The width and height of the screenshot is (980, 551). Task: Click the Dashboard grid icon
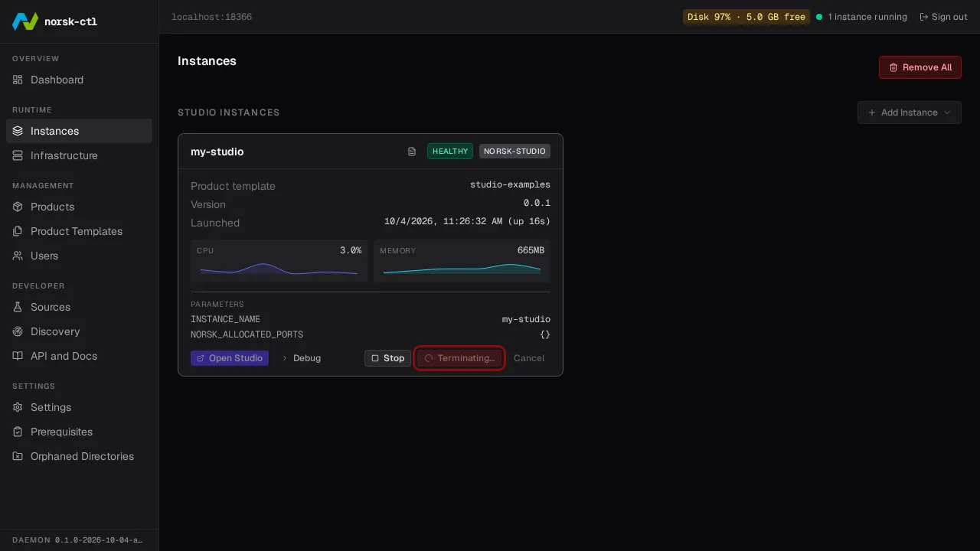pyautogui.click(x=18, y=80)
